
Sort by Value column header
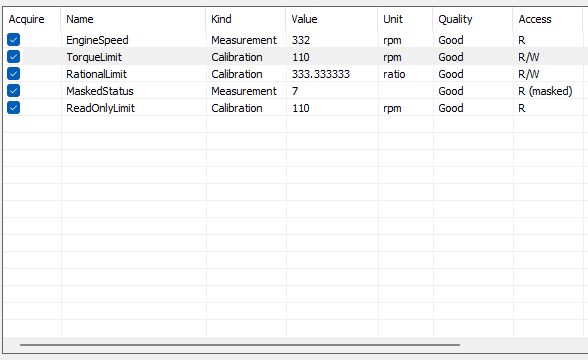[x=332, y=19]
